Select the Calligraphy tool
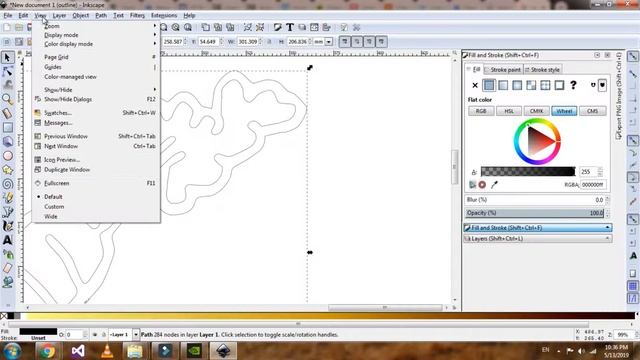The height and width of the screenshot is (360, 640). tap(7, 226)
